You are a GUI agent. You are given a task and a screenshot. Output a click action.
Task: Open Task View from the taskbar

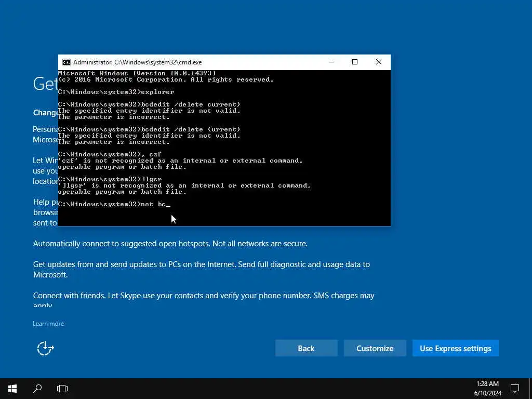pos(62,389)
